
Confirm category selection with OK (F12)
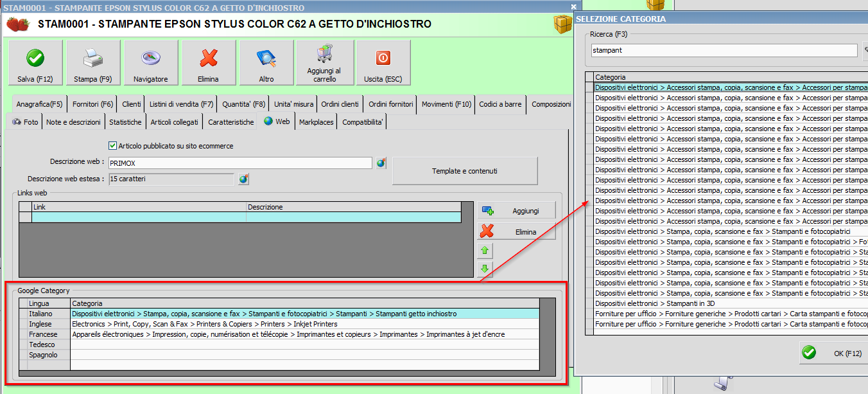click(835, 353)
